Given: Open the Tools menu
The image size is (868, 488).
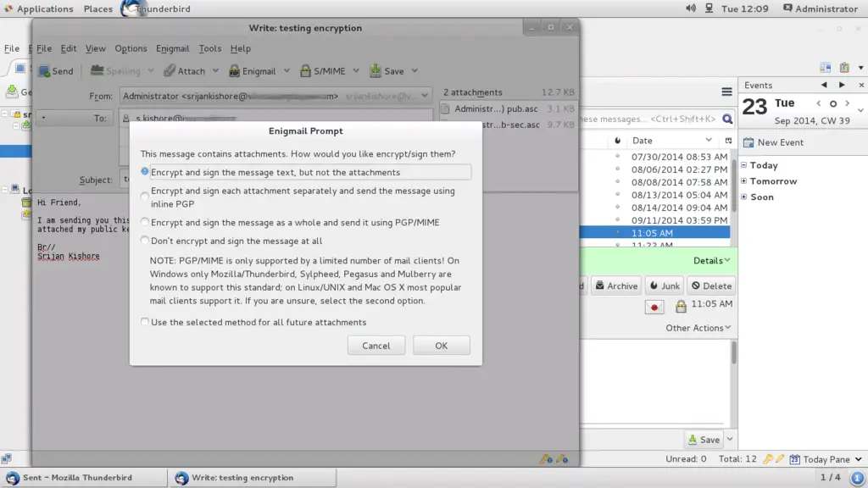Looking at the screenshot, I should [210, 48].
